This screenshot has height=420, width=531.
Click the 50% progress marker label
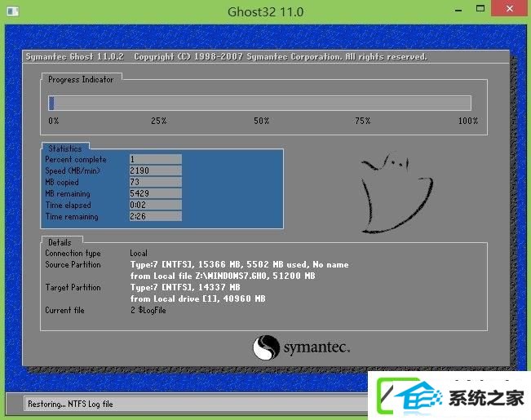(262, 121)
